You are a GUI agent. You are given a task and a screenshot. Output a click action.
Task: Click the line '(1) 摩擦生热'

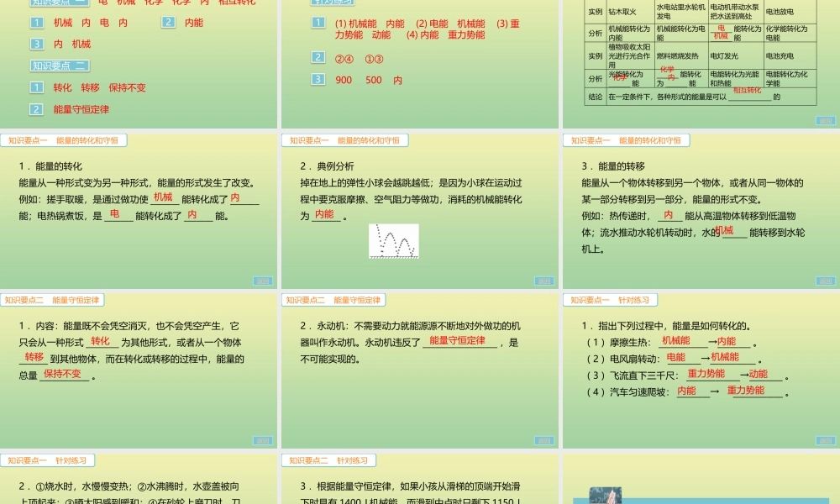click(x=671, y=342)
